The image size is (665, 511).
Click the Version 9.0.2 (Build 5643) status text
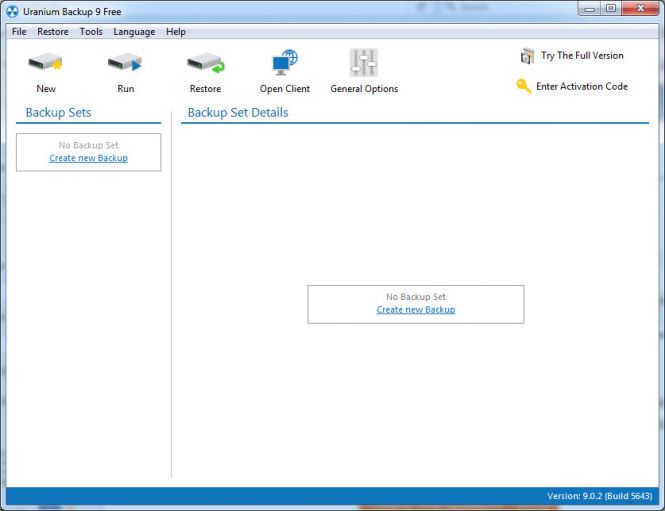599,496
